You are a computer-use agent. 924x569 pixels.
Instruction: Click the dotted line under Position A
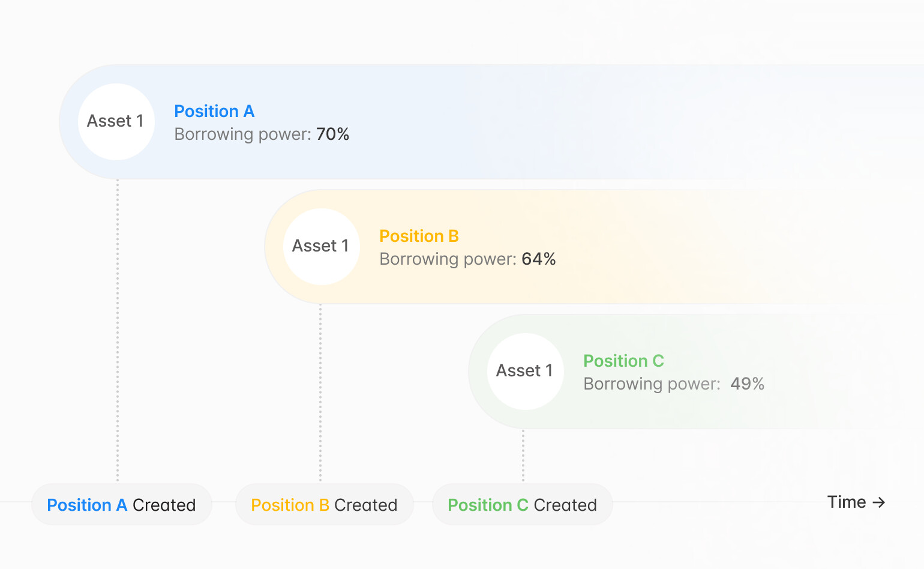(x=118, y=330)
